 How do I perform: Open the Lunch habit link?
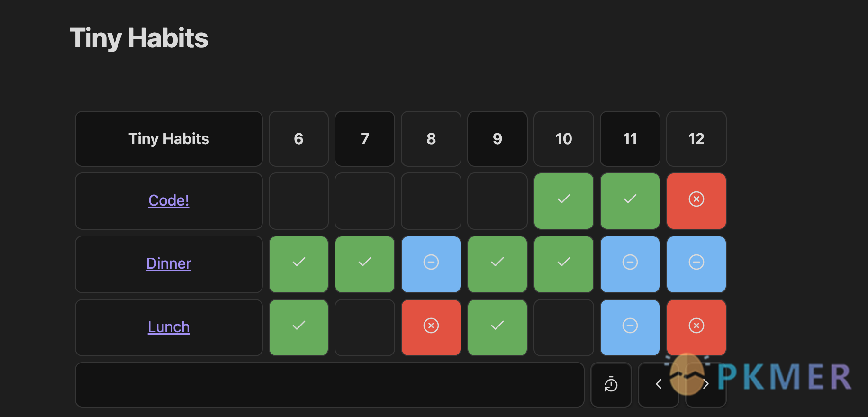point(169,327)
